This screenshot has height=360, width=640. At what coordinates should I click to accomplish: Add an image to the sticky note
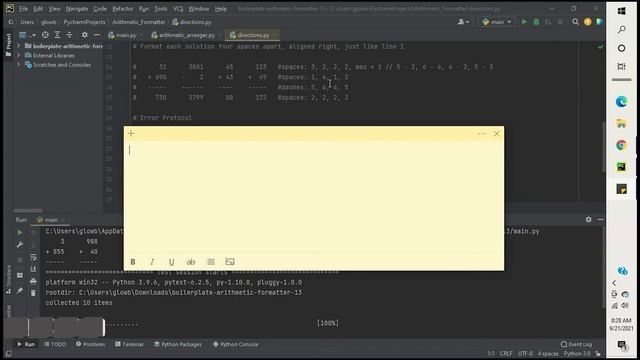click(230, 262)
